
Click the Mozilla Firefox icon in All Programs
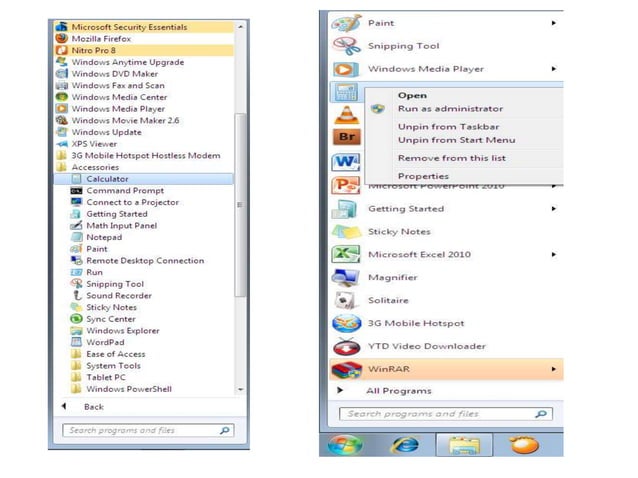tap(61, 38)
